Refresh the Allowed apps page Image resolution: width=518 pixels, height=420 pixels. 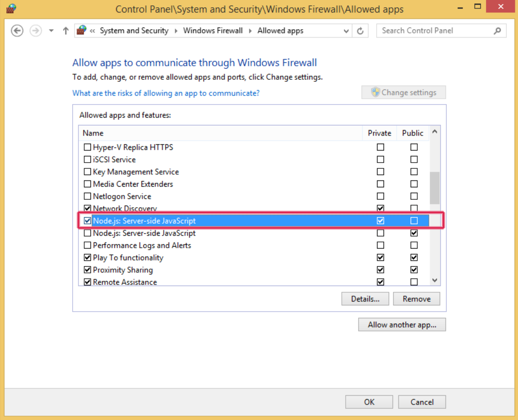[360, 30]
